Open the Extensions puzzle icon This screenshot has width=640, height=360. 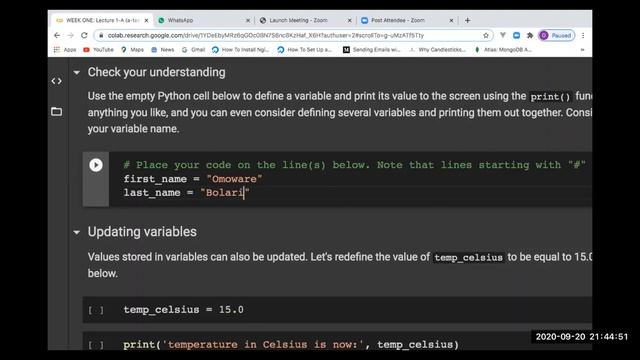click(x=530, y=36)
